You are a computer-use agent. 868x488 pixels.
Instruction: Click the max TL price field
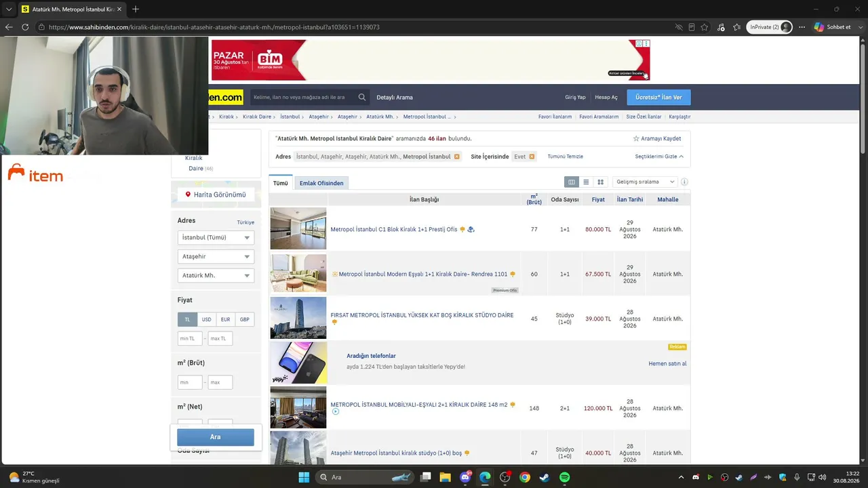click(x=220, y=338)
